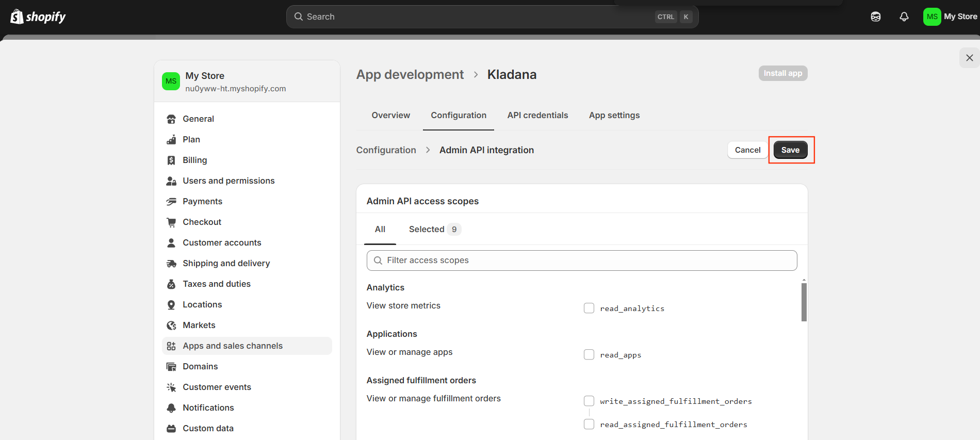Viewport: 980px width, 440px height.
Task: Click the Taxes and duties icon
Action: [171, 284]
